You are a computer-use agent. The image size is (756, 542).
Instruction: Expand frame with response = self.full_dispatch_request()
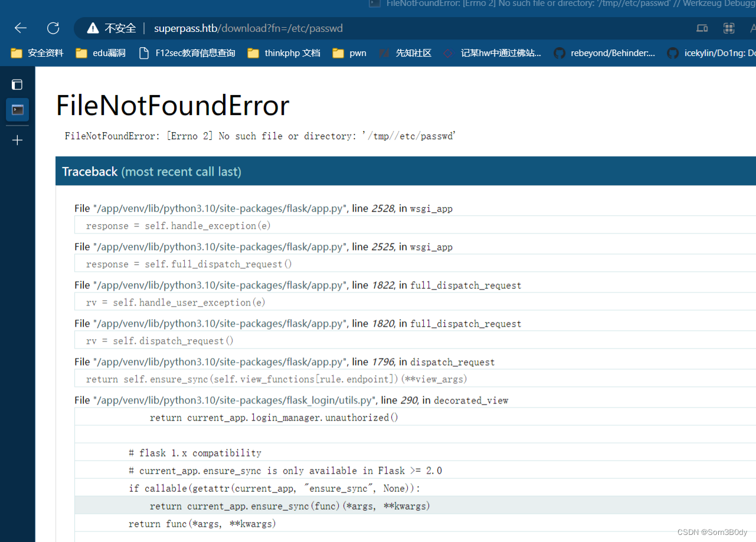tap(415, 264)
